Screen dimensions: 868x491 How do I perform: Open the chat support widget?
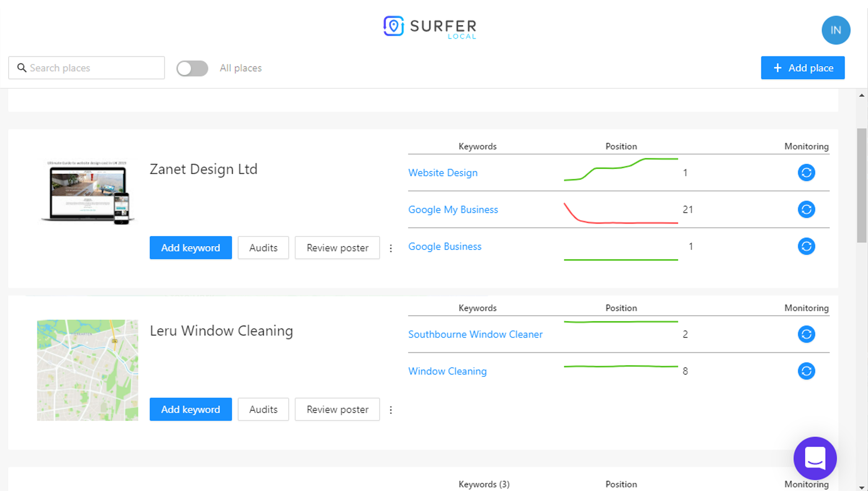[x=815, y=458]
